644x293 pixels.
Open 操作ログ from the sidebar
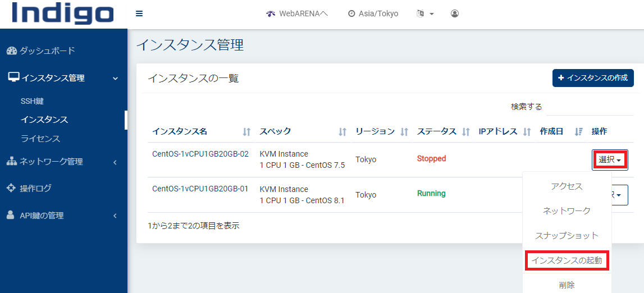(x=35, y=188)
